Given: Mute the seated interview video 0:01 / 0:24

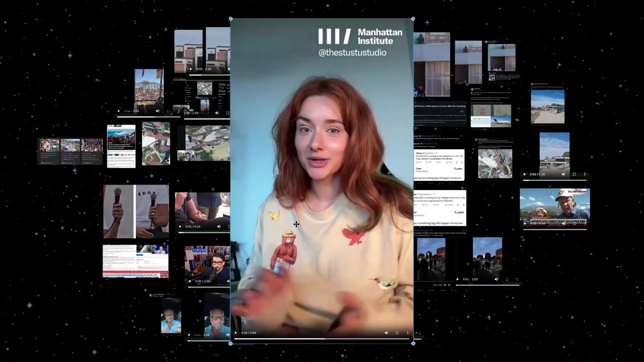Looking at the screenshot, I should tap(219, 227).
